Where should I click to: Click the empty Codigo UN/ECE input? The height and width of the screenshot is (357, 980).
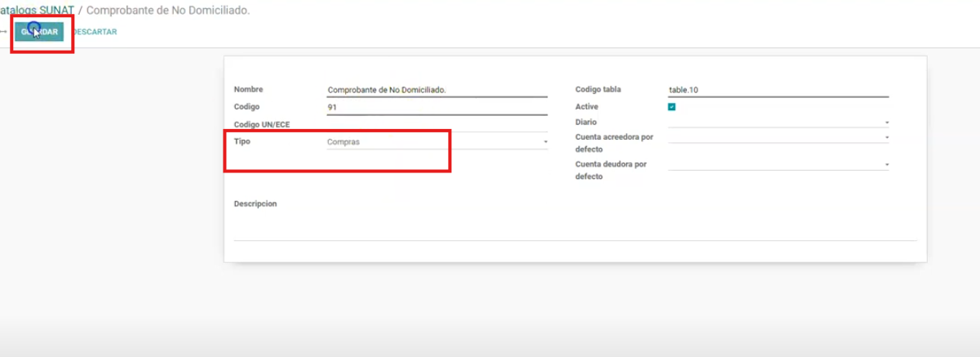point(436,125)
